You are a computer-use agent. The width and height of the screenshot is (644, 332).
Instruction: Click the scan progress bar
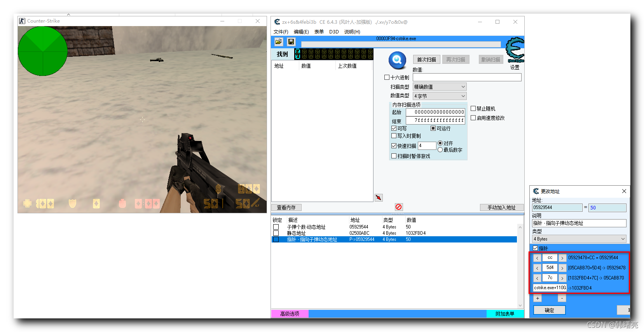coord(401,44)
